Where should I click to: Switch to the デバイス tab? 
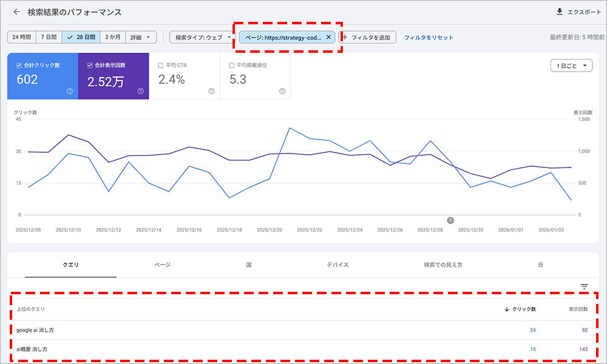coord(337,265)
